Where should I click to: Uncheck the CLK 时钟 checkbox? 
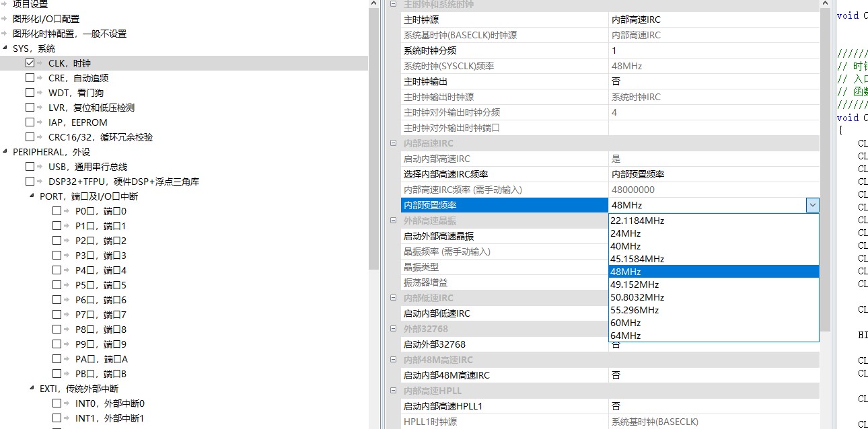[x=30, y=63]
